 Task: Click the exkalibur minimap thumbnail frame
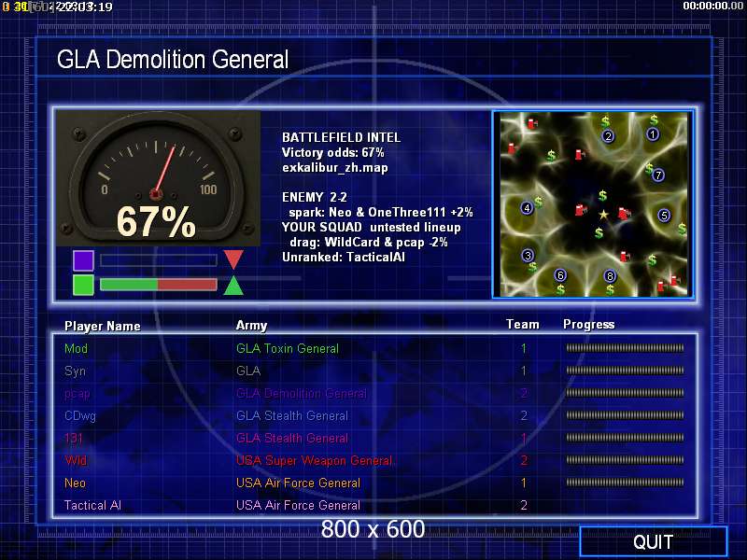coord(593,204)
